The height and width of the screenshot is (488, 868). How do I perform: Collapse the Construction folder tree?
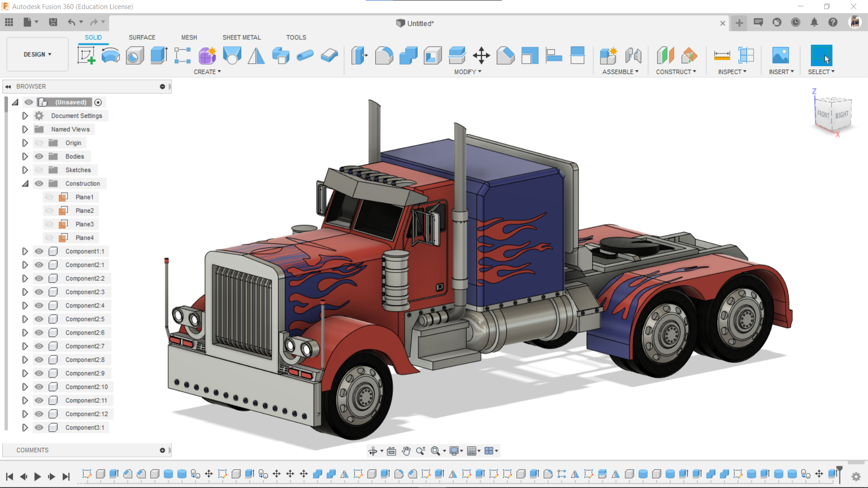25,183
